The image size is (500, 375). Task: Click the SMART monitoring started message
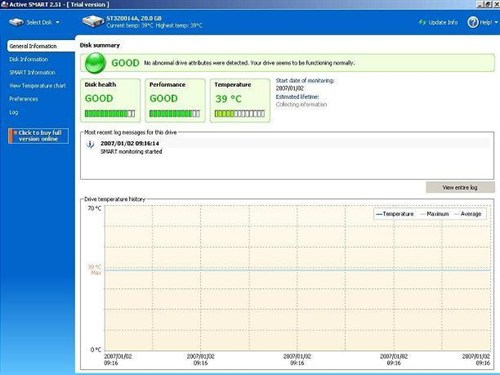click(x=131, y=152)
